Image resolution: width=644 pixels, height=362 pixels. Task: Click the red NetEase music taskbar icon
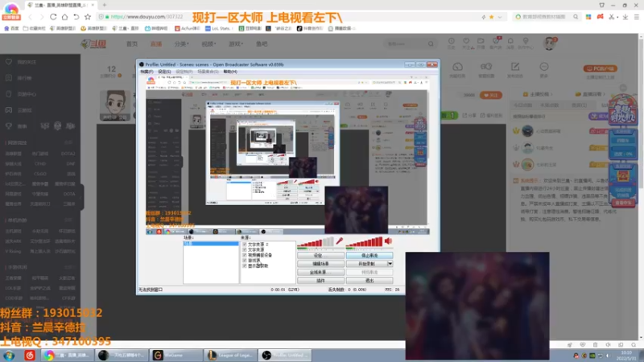[x=30, y=355]
